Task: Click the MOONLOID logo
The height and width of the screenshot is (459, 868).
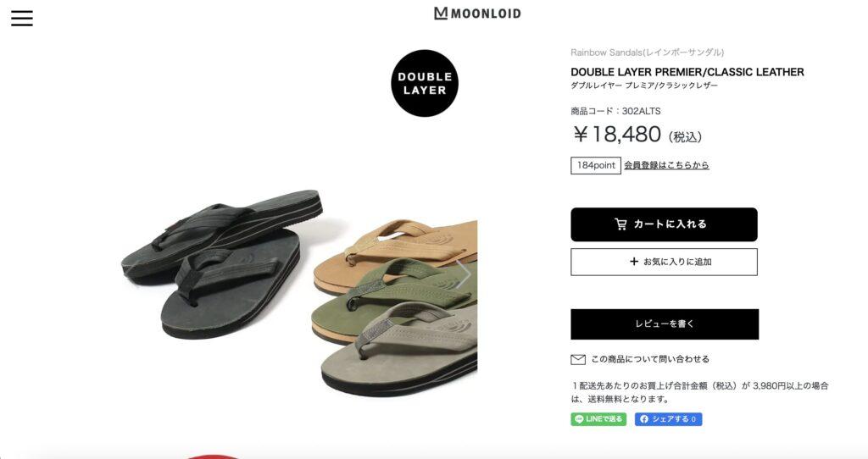Action: pyautogui.click(x=477, y=14)
